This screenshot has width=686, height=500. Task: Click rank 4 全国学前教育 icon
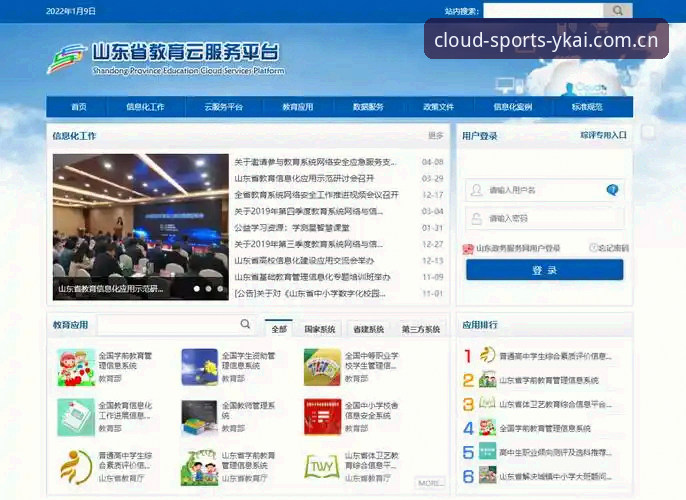click(x=487, y=427)
